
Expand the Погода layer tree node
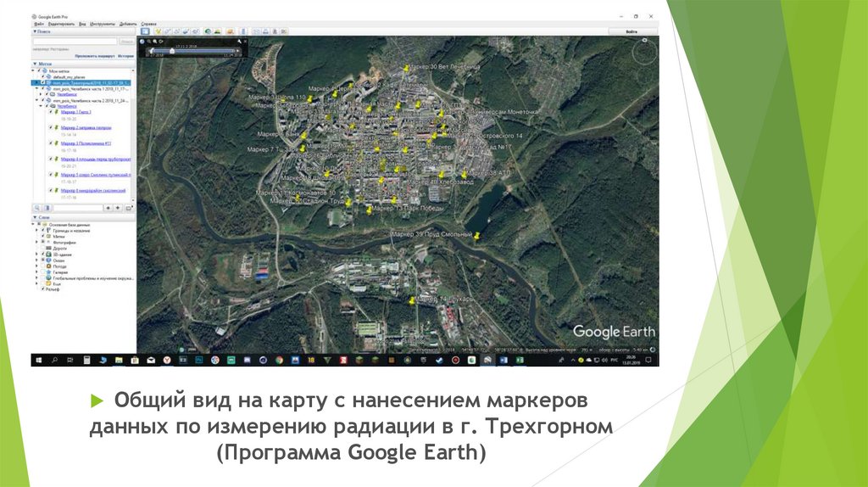(36, 266)
